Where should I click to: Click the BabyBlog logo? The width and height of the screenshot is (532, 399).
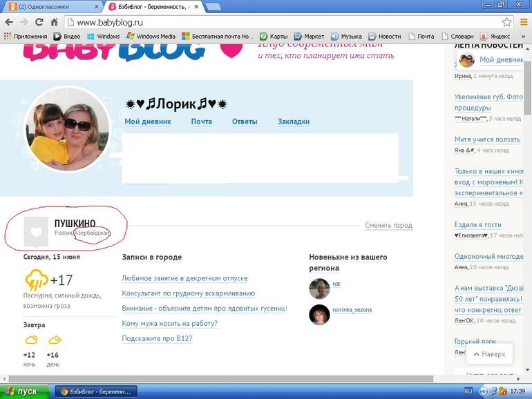pyautogui.click(x=114, y=52)
